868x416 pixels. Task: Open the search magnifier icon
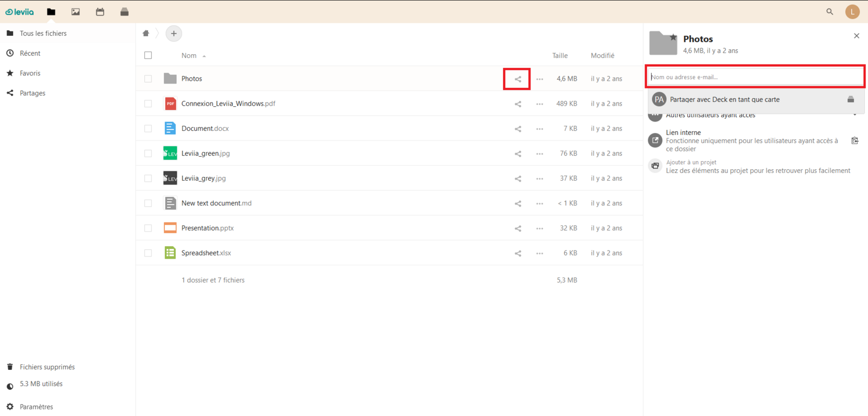pyautogui.click(x=829, y=11)
